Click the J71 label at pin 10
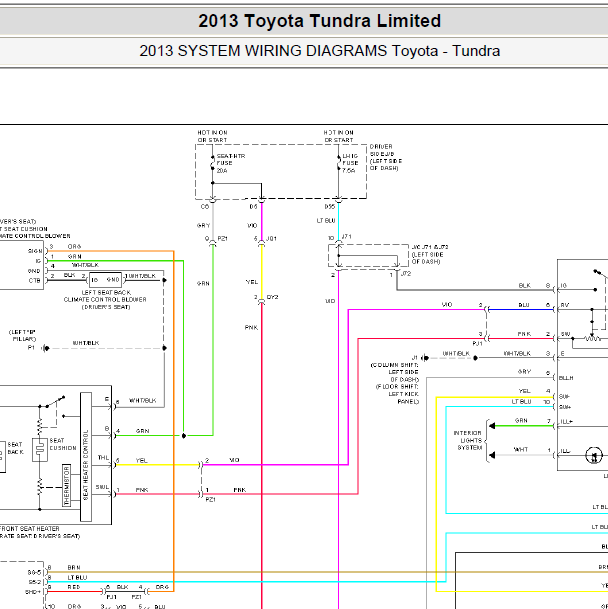This screenshot has height=609, width=608. click(347, 237)
